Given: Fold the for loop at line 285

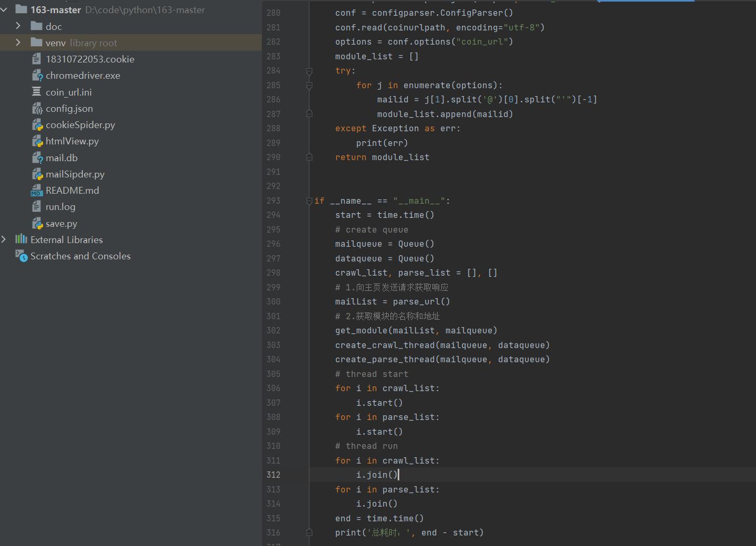Looking at the screenshot, I should [309, 85].
